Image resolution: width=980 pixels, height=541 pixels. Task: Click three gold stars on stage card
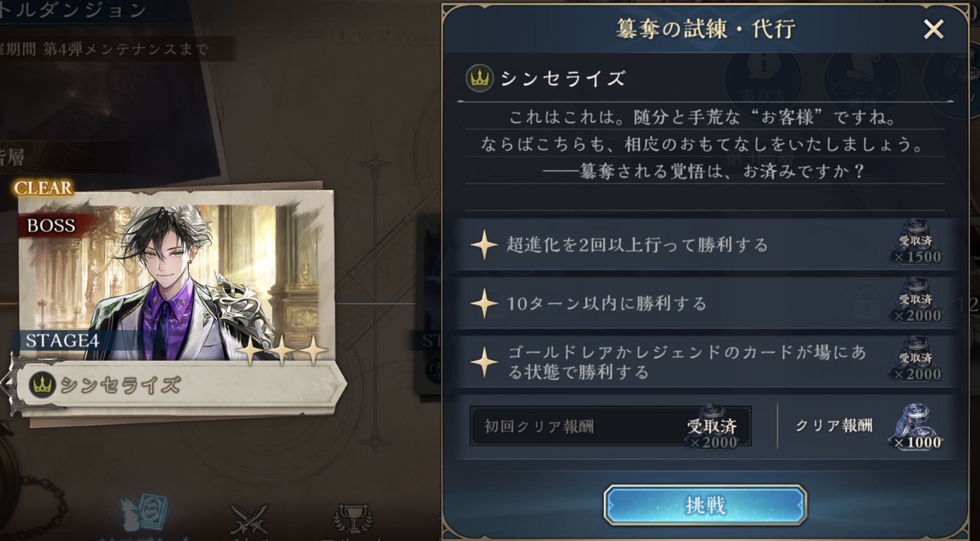pyautogui.click(x=282, y=350)
